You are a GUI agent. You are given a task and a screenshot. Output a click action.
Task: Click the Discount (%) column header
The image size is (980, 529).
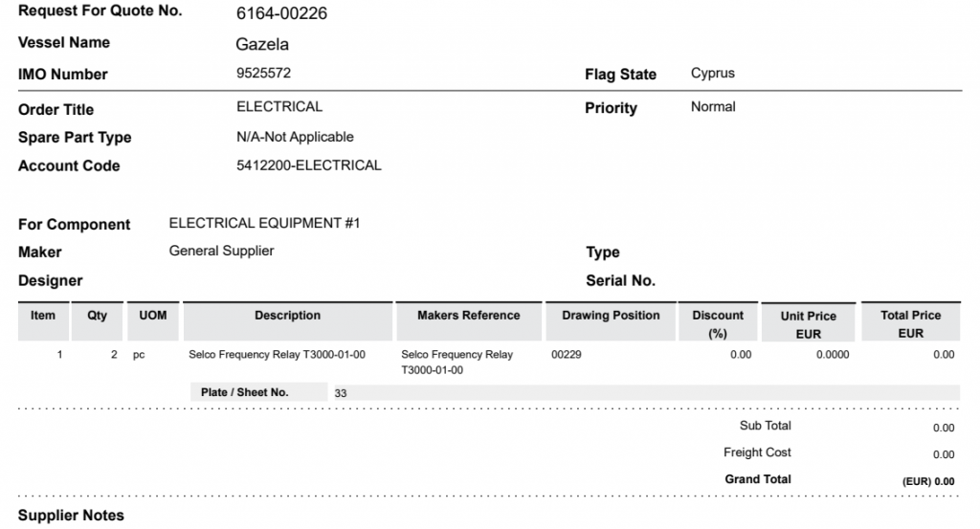coord(718,321)
